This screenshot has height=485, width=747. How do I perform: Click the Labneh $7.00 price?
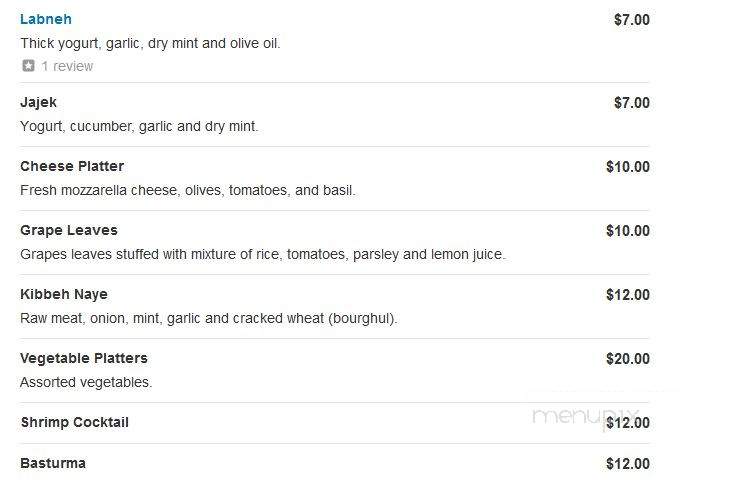point(632,20)
